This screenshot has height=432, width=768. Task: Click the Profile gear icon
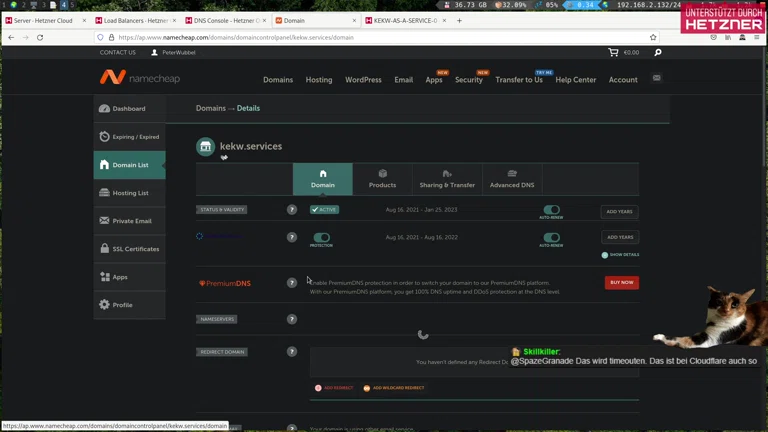(104, 305)
